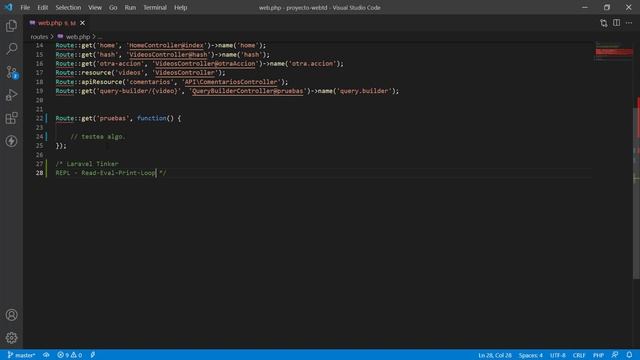Click the 'HomeController@index' string
This screenshot has height=360, width=640.
(x=168, y=45)
